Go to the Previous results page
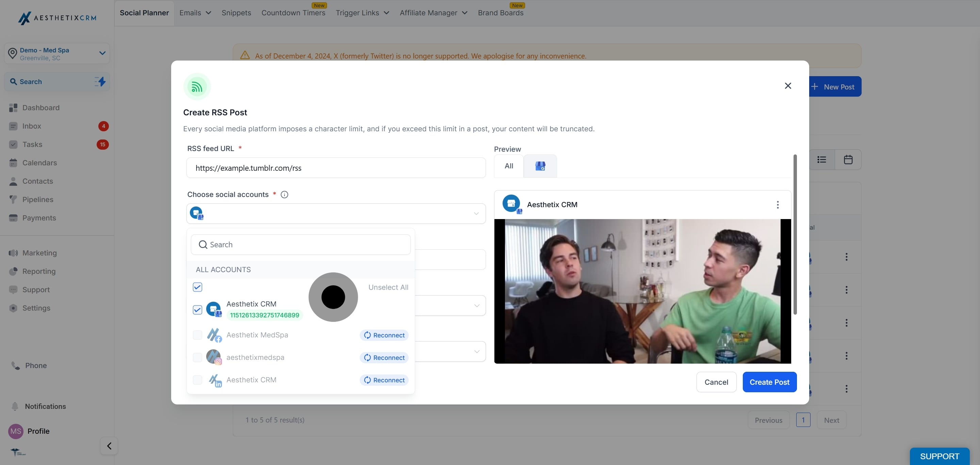The height and width of the screenshot is (465, 980). [x=768, y=420]
